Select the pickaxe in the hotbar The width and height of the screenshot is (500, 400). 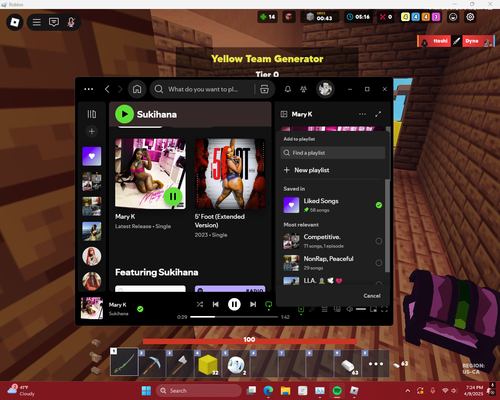pyautogui.click(x=152, y=363)
